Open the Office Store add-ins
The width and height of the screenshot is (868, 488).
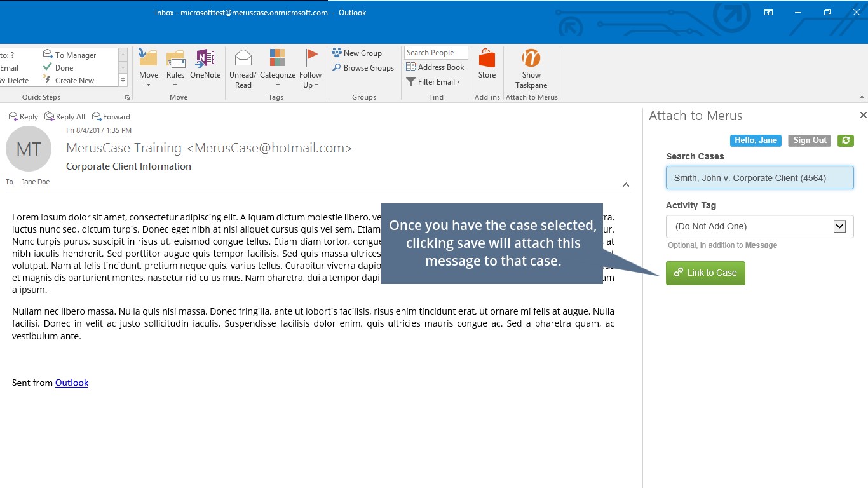point(487,64)
